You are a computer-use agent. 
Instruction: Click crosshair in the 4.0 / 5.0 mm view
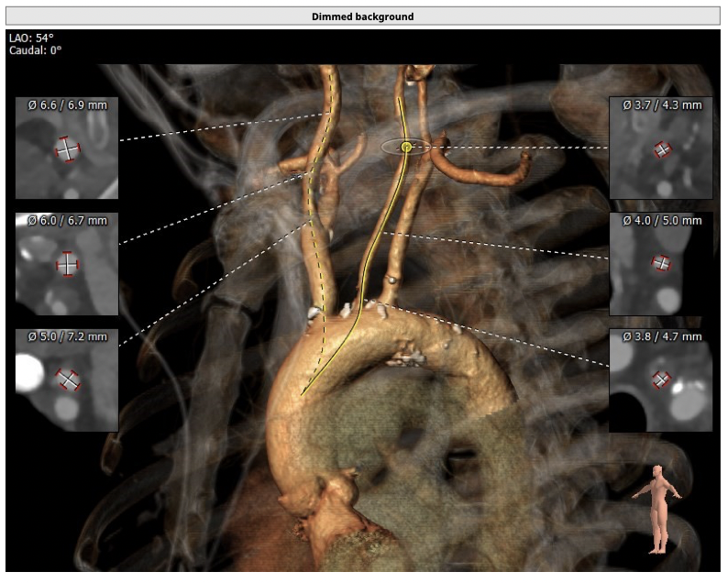tap(661, 263)
